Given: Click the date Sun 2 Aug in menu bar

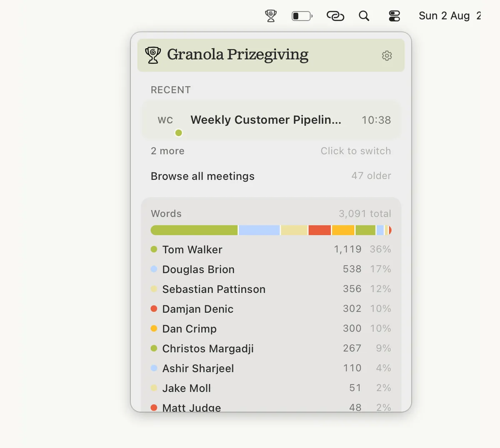Looking at the screenshot, I should click(444, 16).
